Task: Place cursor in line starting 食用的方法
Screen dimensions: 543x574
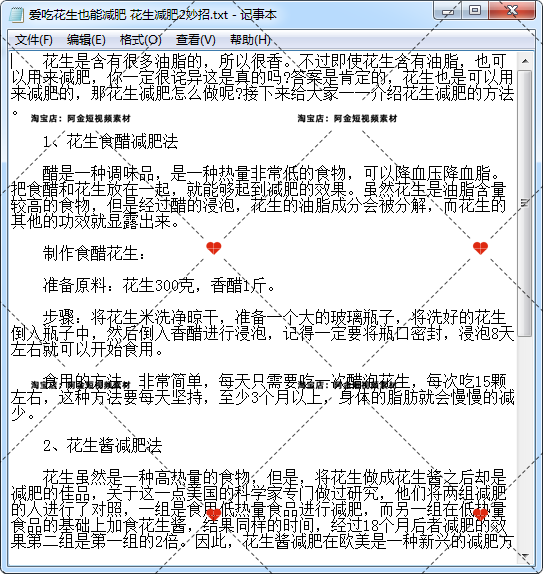Action: (274, 381)
